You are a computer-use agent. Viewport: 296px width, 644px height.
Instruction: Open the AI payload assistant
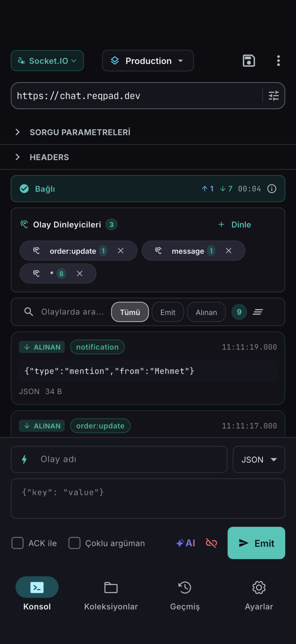pyautogui.click(x=186, y=543)
